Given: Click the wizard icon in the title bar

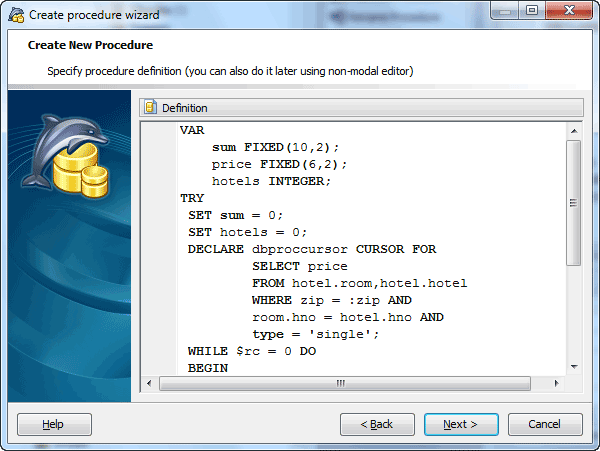Looking at the screenshot, I should pos(16,15).
